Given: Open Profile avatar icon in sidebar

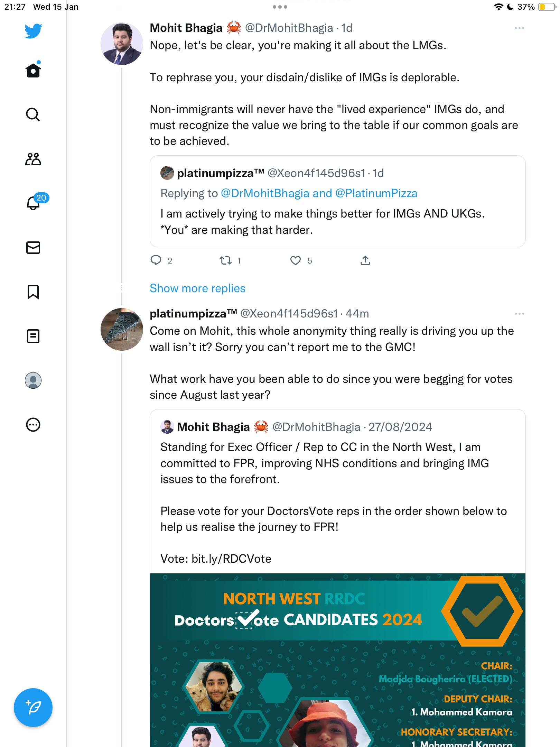Looking at the screenshot, I should (33, 380).
